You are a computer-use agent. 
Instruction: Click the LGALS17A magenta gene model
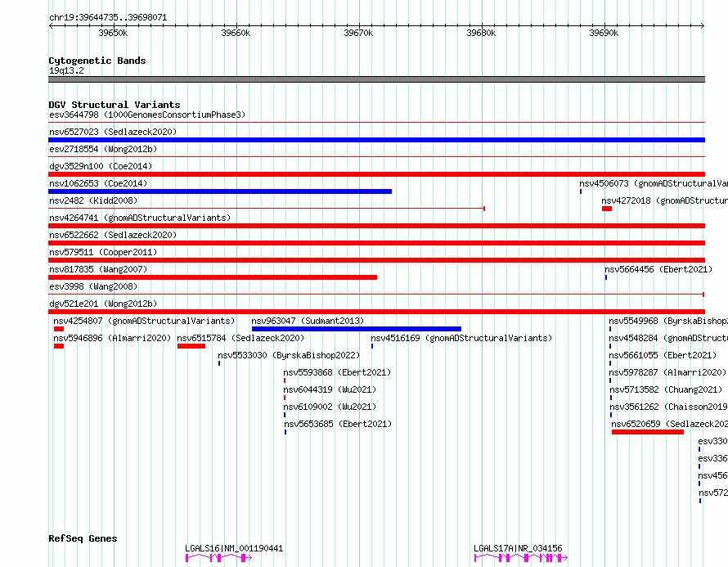pos(521,558)
